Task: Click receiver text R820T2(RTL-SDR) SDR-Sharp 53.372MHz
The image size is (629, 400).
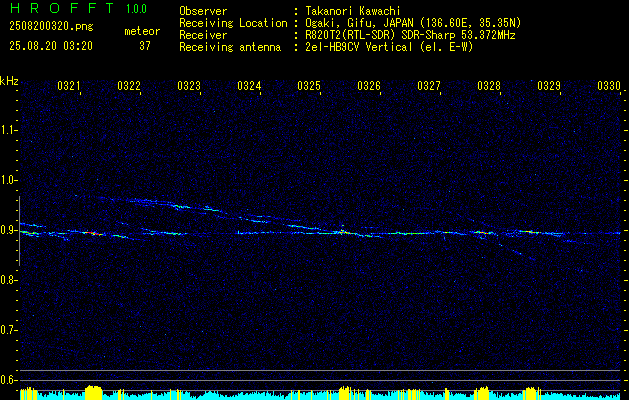Action: [410, 35]
